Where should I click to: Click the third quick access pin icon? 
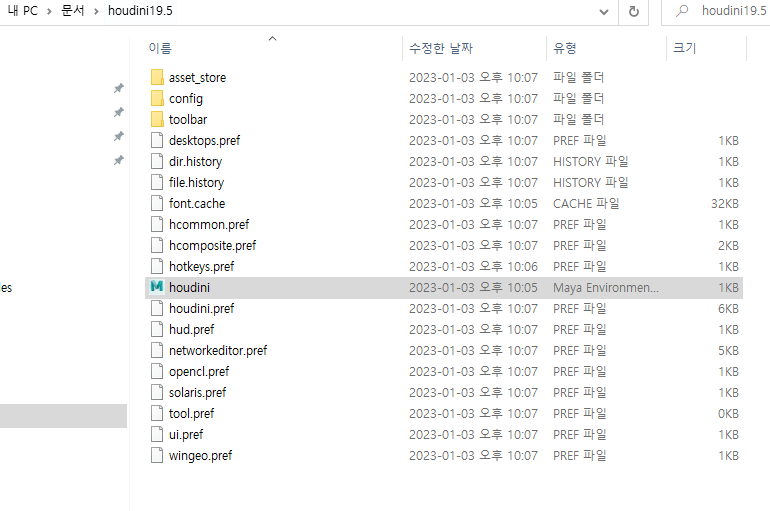(119, 136)
